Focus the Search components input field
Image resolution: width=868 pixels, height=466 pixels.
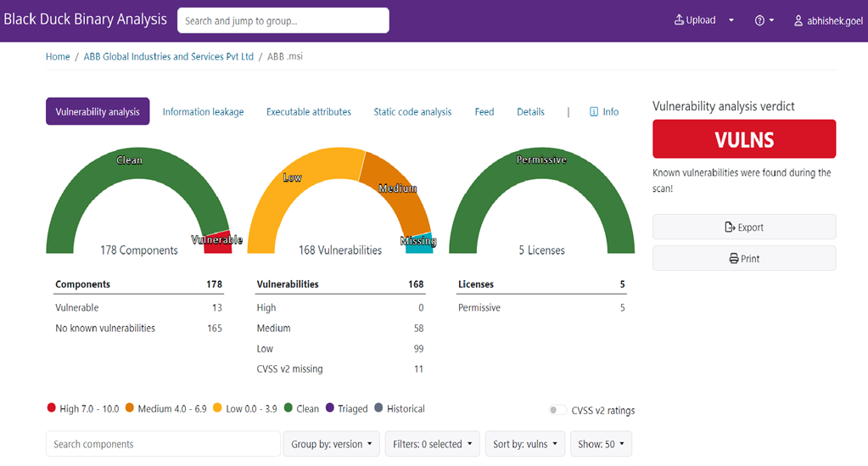pyautogui.click(x=163, y=444)
